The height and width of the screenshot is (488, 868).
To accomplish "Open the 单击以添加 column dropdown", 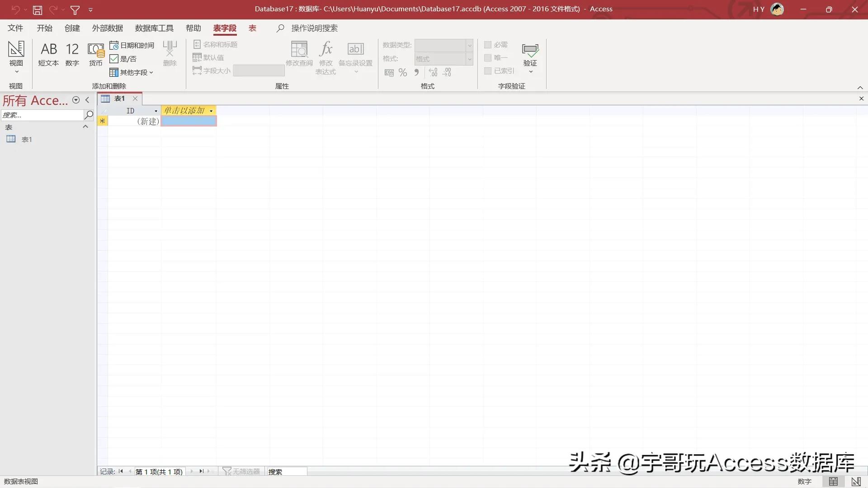I will pyautogui.click(x=211, y=110).
